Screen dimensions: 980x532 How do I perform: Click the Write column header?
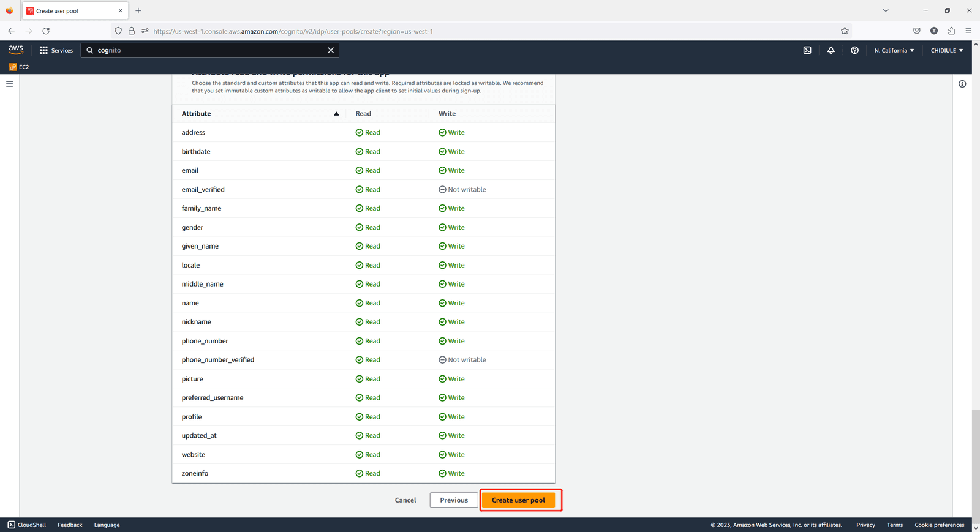tap(447, 114)
